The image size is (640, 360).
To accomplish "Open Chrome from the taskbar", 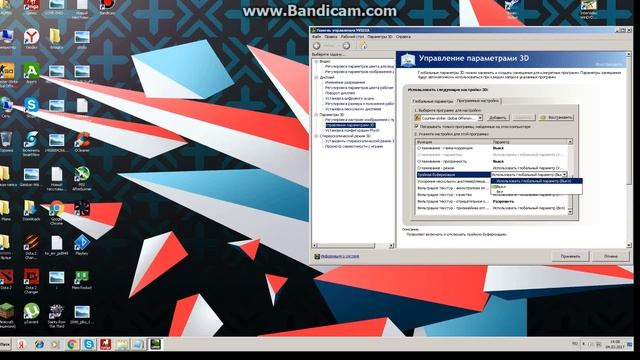I will click(72, 344).
